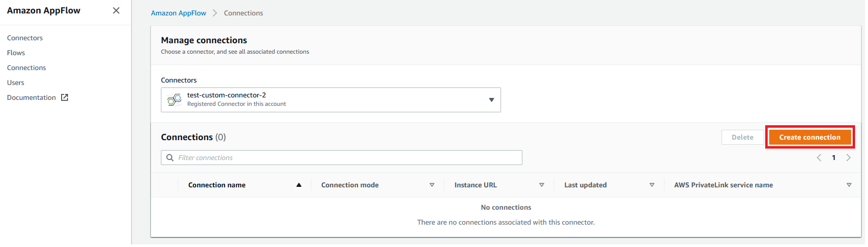868x247 pixels.
Task: Click the Amazon AppFlow breadcrumb link
Action: [178, 13]
